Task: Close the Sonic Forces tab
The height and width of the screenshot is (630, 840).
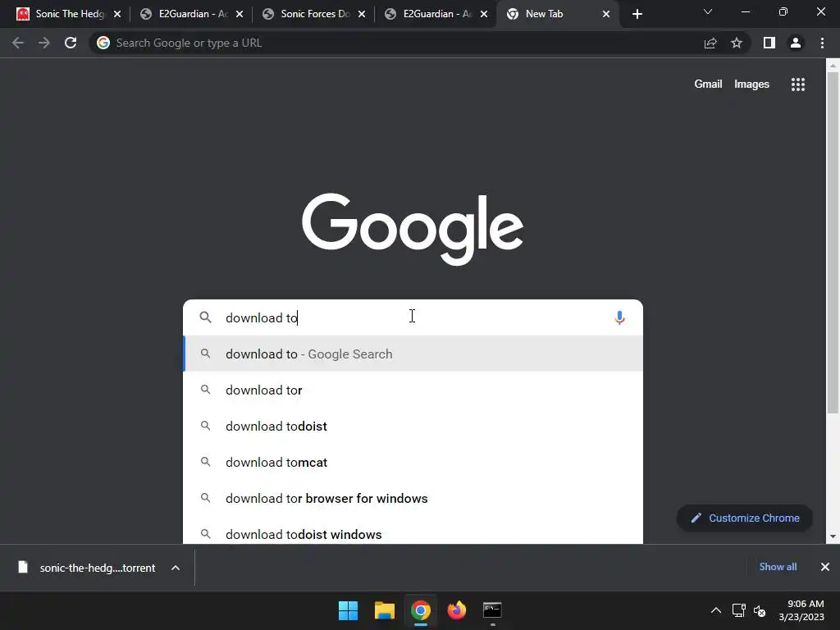Action: [362, 14]
